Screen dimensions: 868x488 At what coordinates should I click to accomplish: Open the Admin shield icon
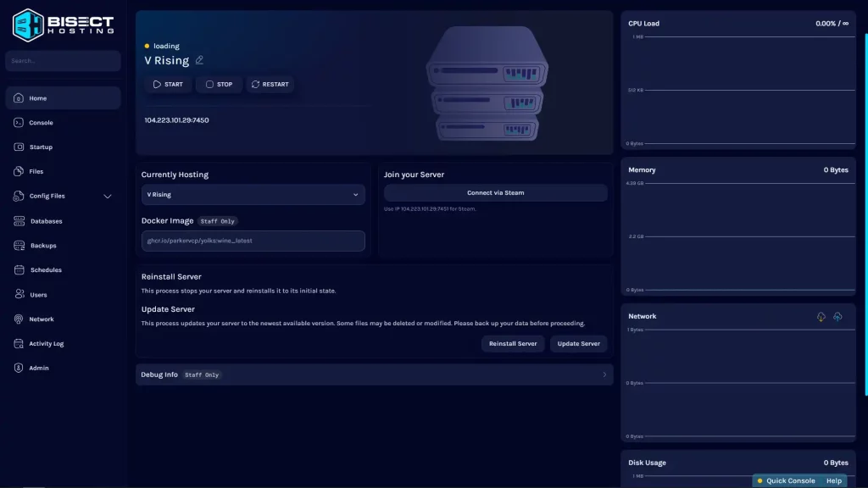pyautogui.click(x=19, y=368)
